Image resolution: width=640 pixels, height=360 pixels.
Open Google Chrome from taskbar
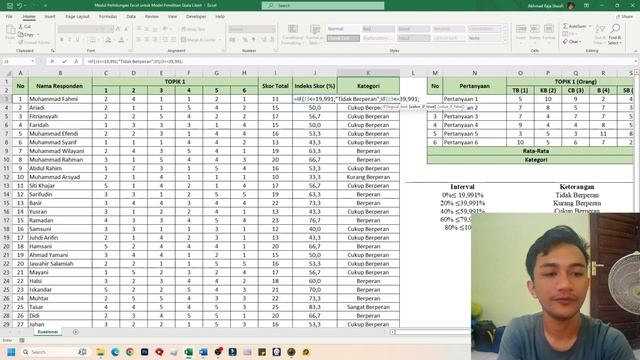(x=130, y=352)
